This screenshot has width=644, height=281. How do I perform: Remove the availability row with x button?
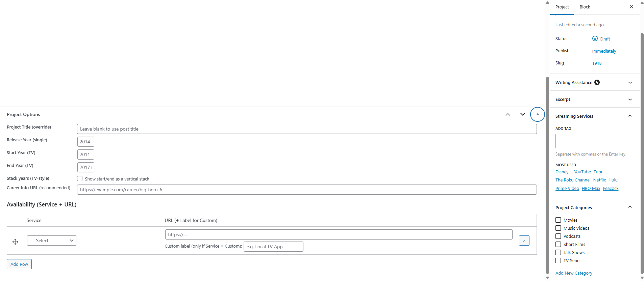pyautogui.click(x=524, y=241)
